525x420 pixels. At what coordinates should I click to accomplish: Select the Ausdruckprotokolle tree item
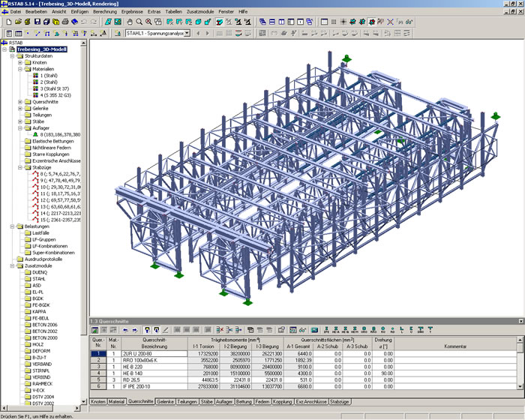(43, 259)
